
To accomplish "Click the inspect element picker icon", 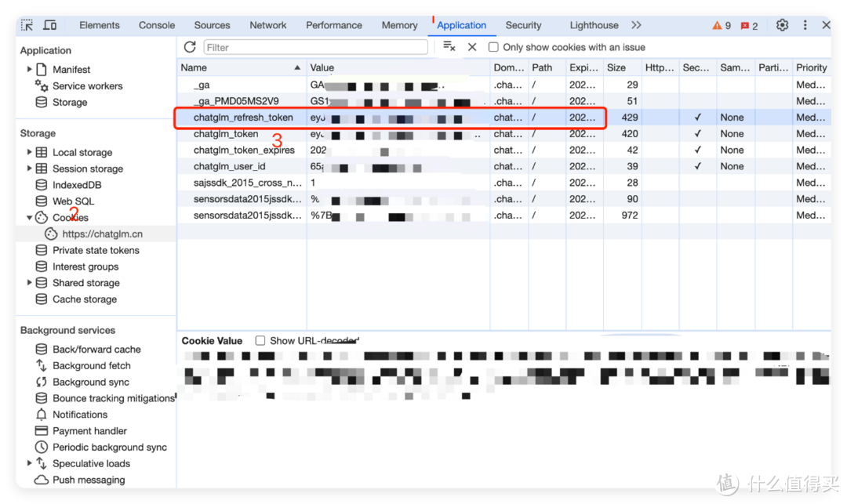I will pyautogui.click(x=27, y=25).
